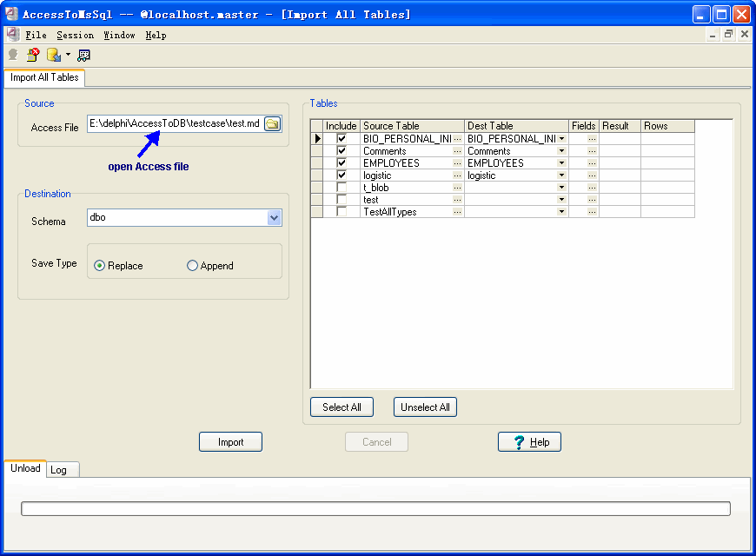Switch to the Import All Tables tab
This screenshot has height=556, width=756.
pyautogui.click(x=44, y=77)
